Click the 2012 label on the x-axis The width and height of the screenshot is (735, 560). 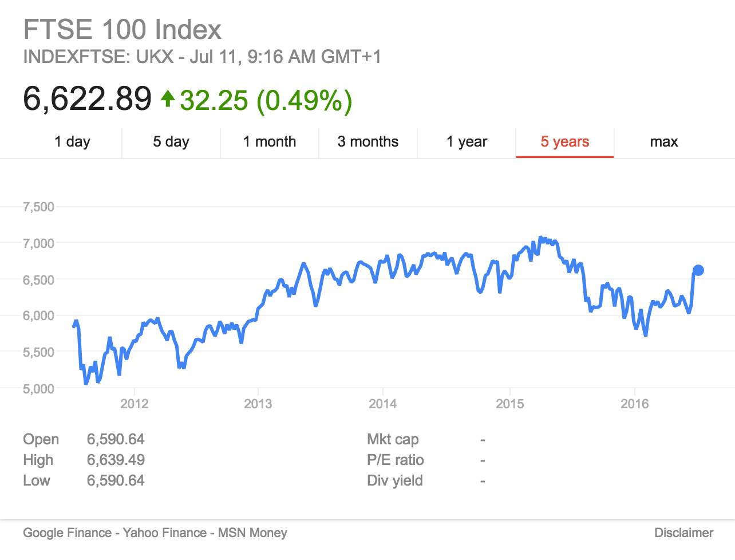[135, 404]
